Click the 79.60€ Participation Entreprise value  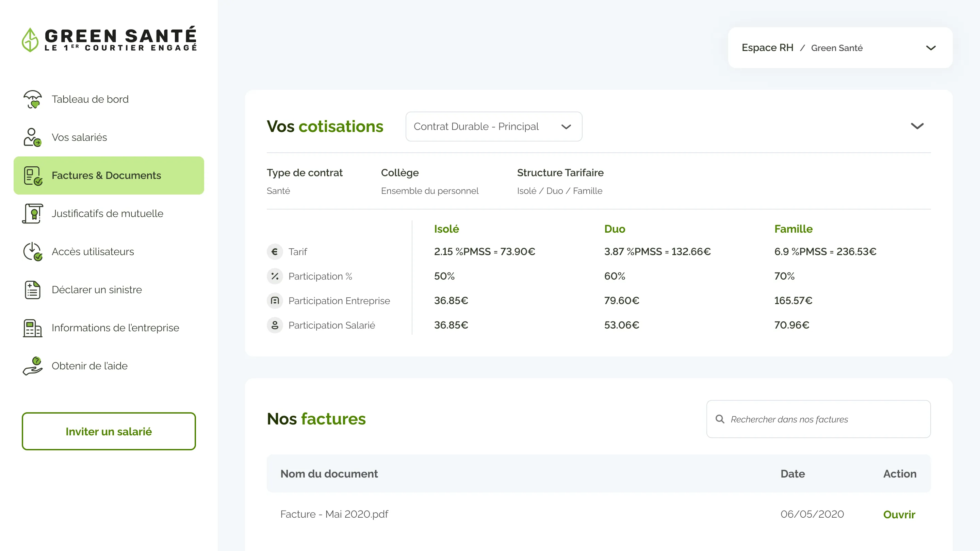(x=622, y=301)
